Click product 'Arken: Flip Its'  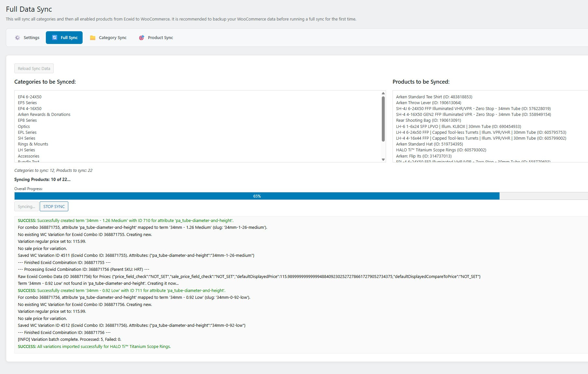[424, 156]
